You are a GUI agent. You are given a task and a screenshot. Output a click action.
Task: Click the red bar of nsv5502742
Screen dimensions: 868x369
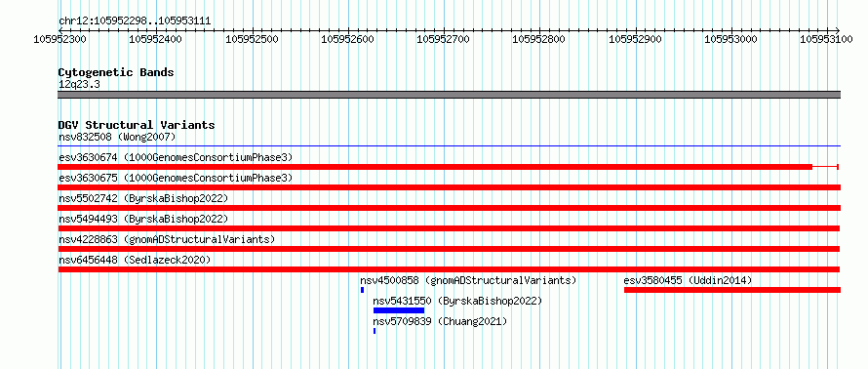449,208
